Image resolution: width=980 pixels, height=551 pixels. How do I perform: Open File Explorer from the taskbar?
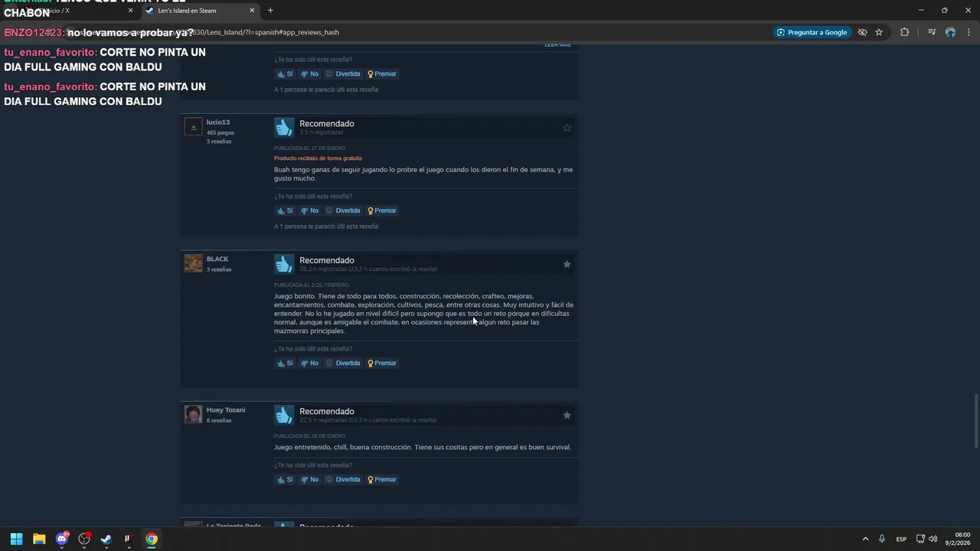39,539
